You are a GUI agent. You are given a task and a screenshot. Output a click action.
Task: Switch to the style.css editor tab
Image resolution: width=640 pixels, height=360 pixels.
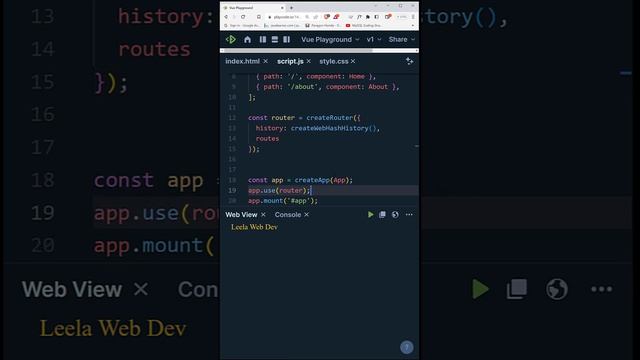pos(334,61)
